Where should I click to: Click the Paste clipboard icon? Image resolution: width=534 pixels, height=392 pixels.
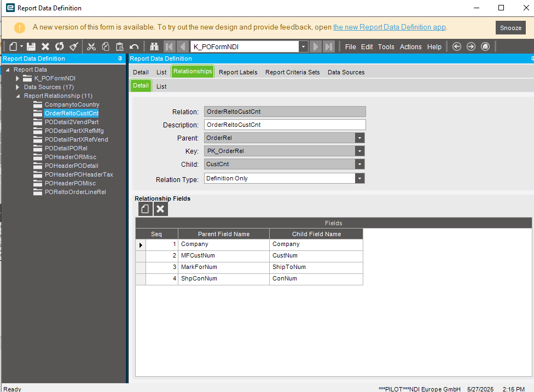(119, 46)
